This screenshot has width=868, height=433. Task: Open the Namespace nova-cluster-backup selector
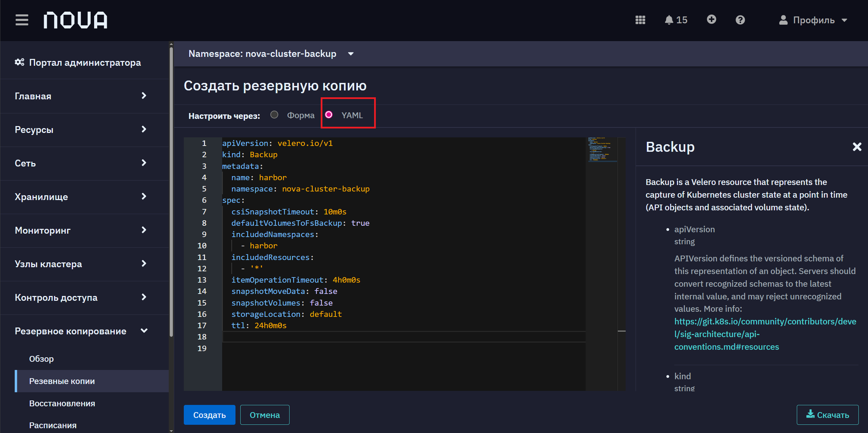pos(271,54)
